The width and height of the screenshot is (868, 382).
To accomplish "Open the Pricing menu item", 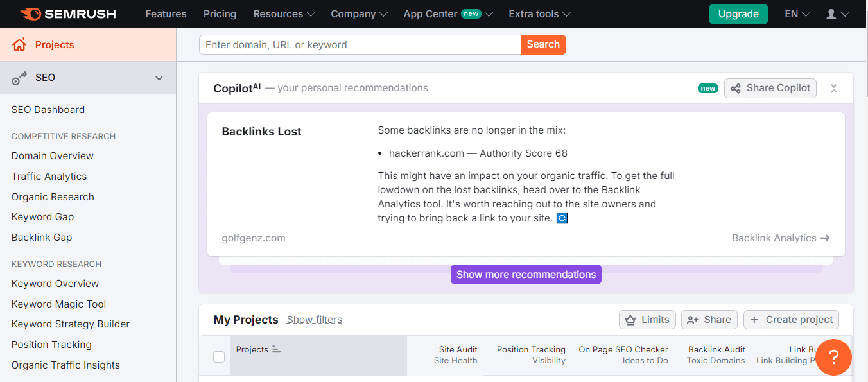I will (x=220, y=14).
